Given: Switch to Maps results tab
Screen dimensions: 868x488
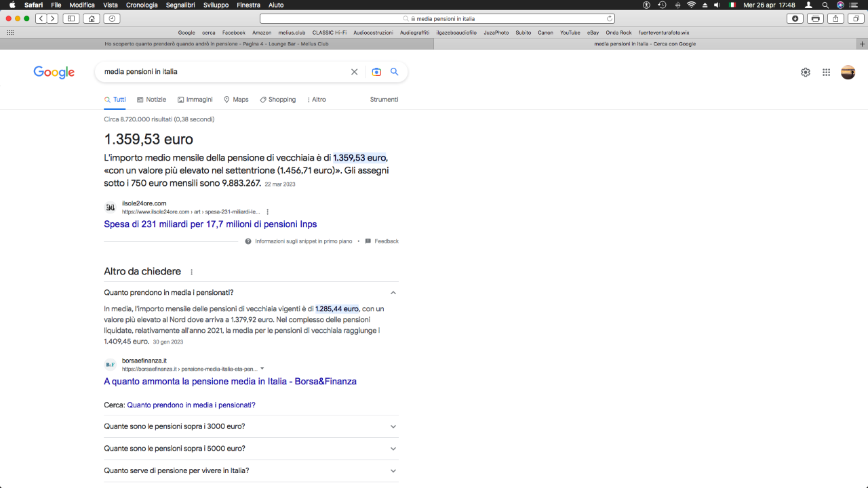Looking at the screenshot, I should tap(236, 100).
